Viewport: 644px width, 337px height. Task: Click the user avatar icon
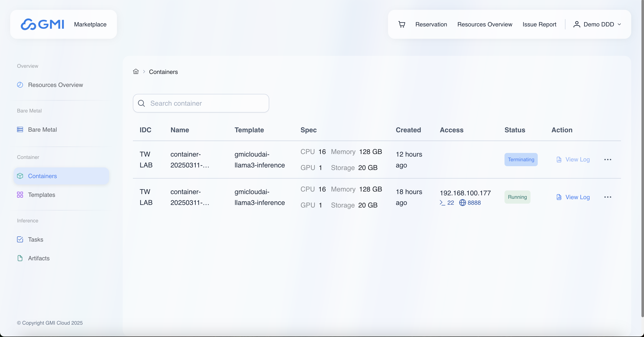(x=576, y=24)
